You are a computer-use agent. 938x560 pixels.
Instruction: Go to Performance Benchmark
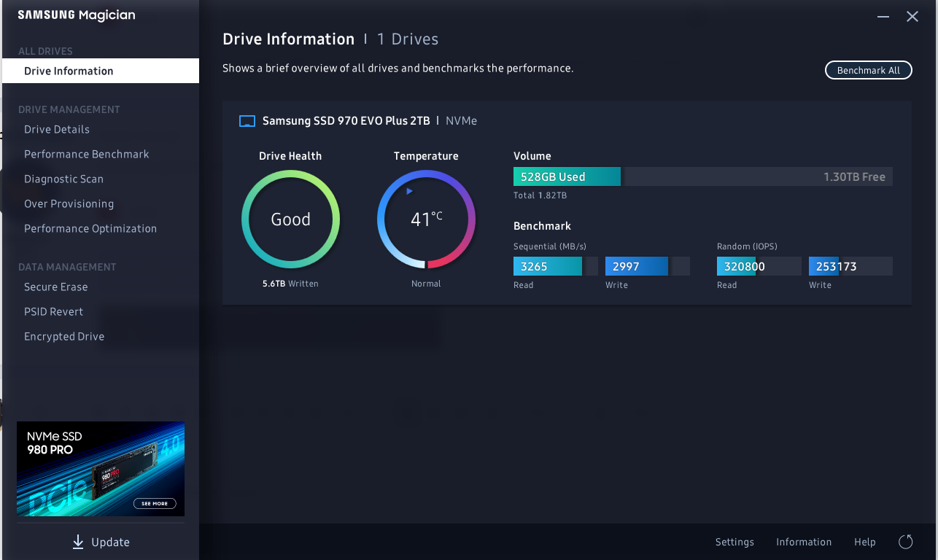point(86,154)
